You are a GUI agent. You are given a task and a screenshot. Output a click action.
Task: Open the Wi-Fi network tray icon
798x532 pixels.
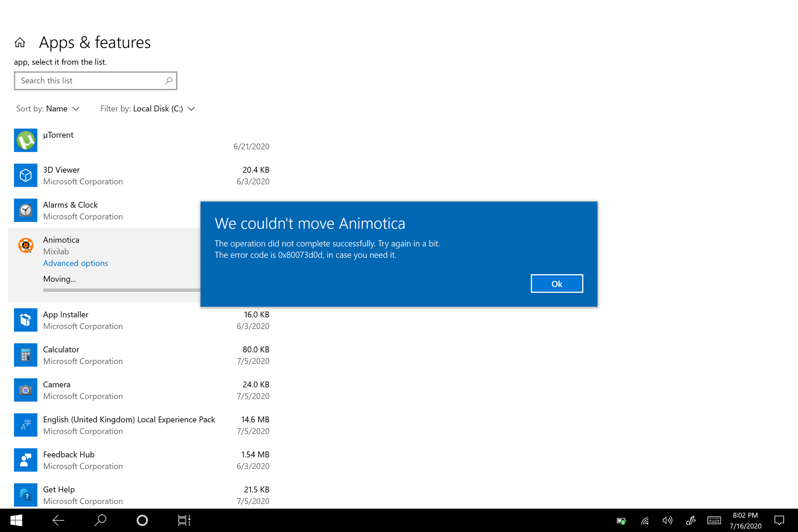point(645,521)
